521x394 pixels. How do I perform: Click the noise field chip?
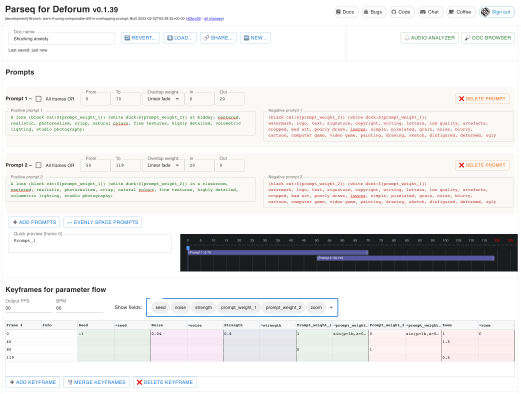(x=180, y=307)
